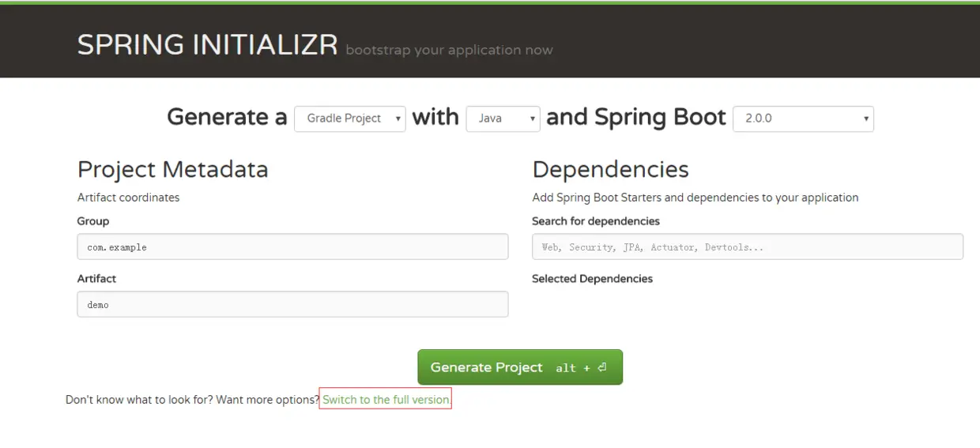Focus the Search for dependencies field
This screenshot has width=980, height=448.
(748, 247)
